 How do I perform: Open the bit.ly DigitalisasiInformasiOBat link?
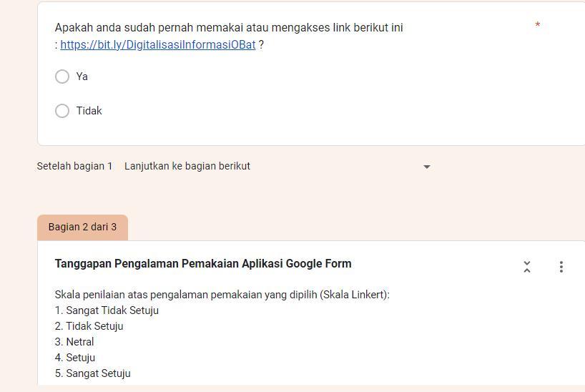[157, 45]
